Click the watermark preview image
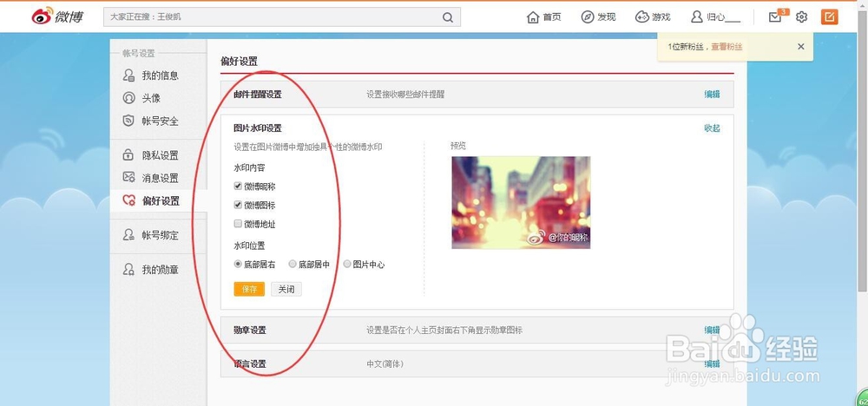This screenshot has height=406, width=868. 521,202
